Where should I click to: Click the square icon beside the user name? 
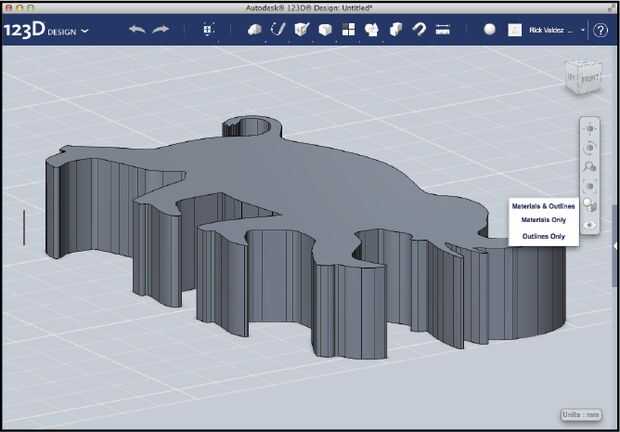(514, 30)
